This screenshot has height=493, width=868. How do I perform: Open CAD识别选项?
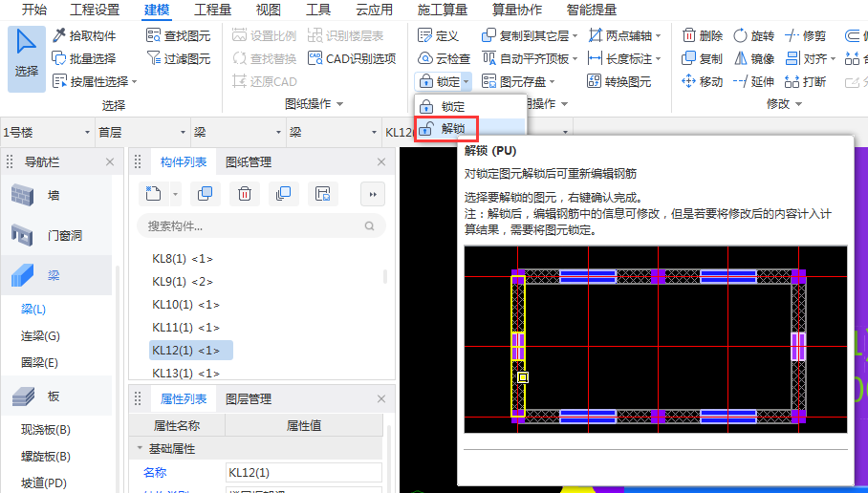pos(352,58)
